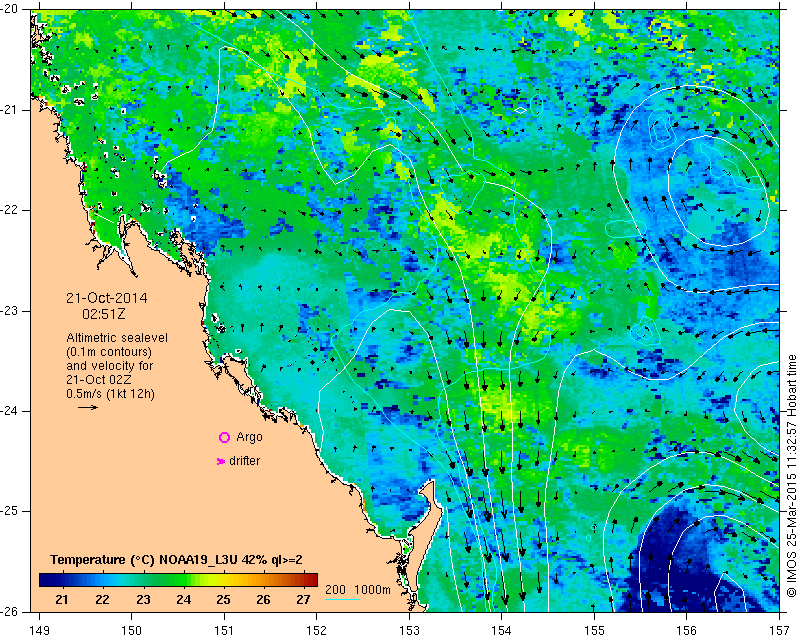
Task: Select the date text 21-Oct-2014
Action: point(107,298)
